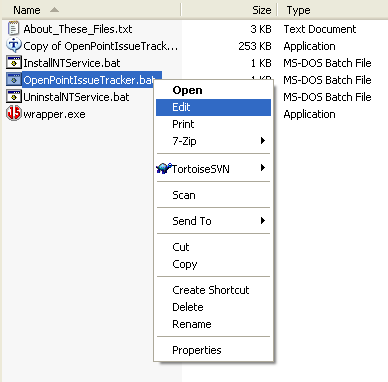Select Properties at the menu bottom

(x=213, y=350)
